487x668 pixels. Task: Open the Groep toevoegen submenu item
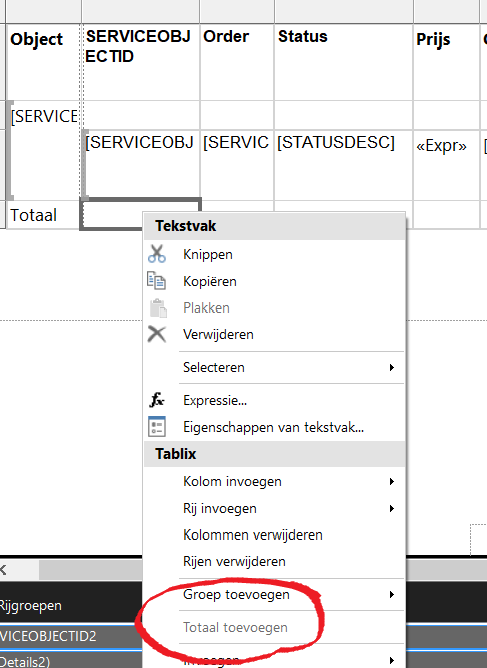click(274, 594)
